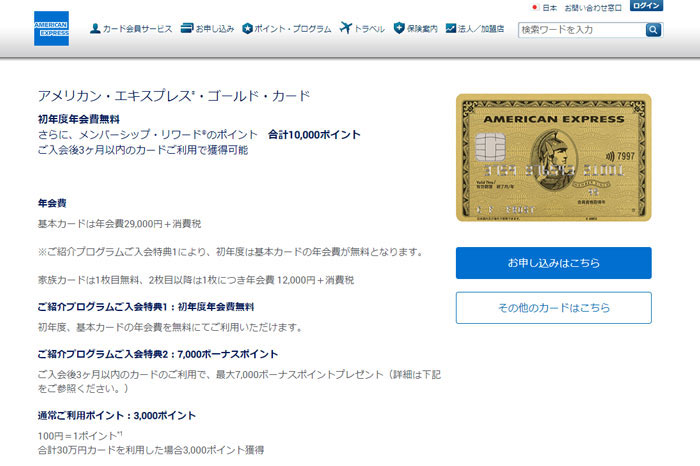Click the magnifying glass search button
Screen dimensions: 700x466
pyautogui.click(x=653, y=30)
